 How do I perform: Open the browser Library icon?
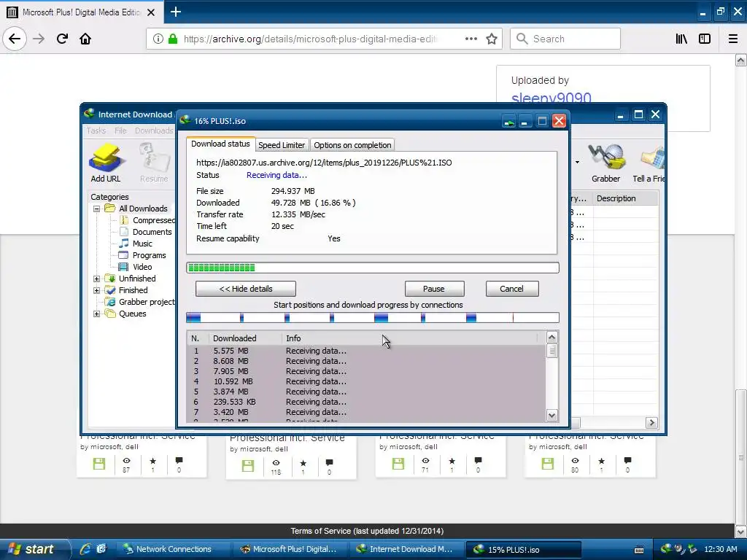[682, 39]
